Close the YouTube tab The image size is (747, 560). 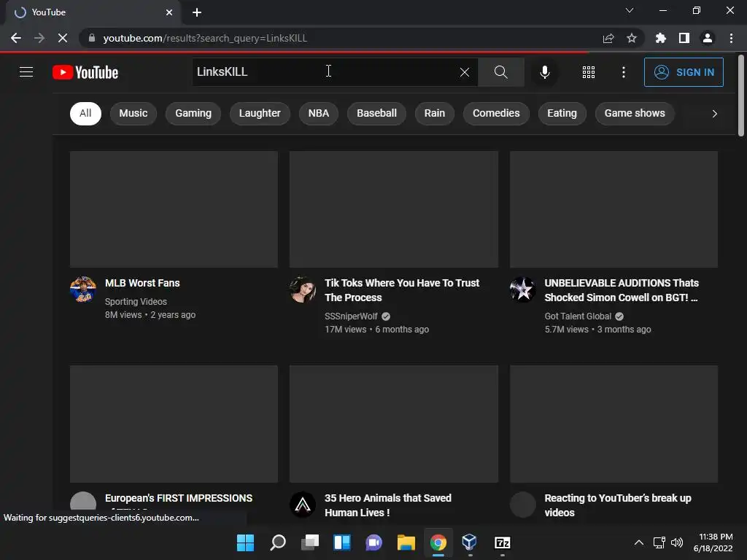169,12
